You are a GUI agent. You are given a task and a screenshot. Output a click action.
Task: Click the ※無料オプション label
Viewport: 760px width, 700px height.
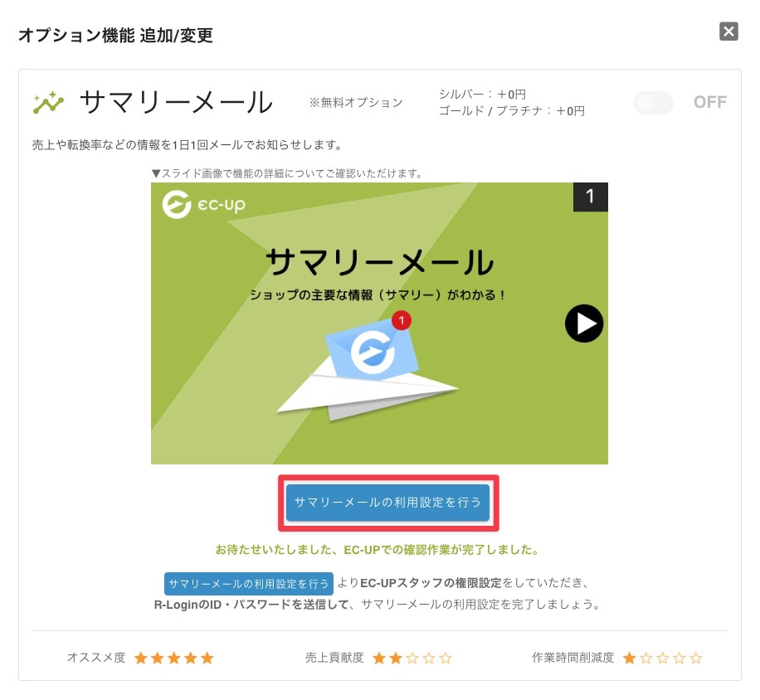(356, 103)
